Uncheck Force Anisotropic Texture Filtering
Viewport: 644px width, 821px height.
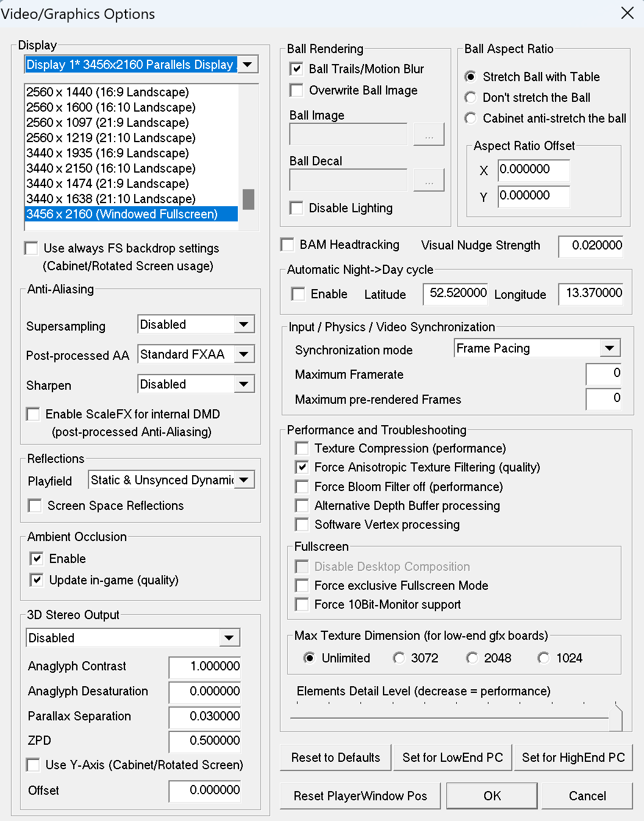pyautogui.click(x=302, y=467)
